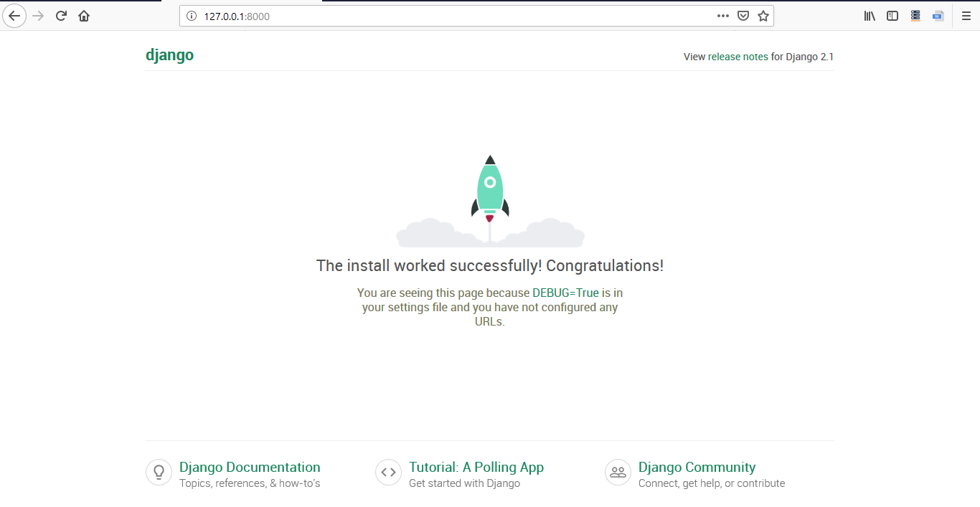The image size is (980, 507).
Task: Click 'Get started with Django' text
Action: pos(464,483)
